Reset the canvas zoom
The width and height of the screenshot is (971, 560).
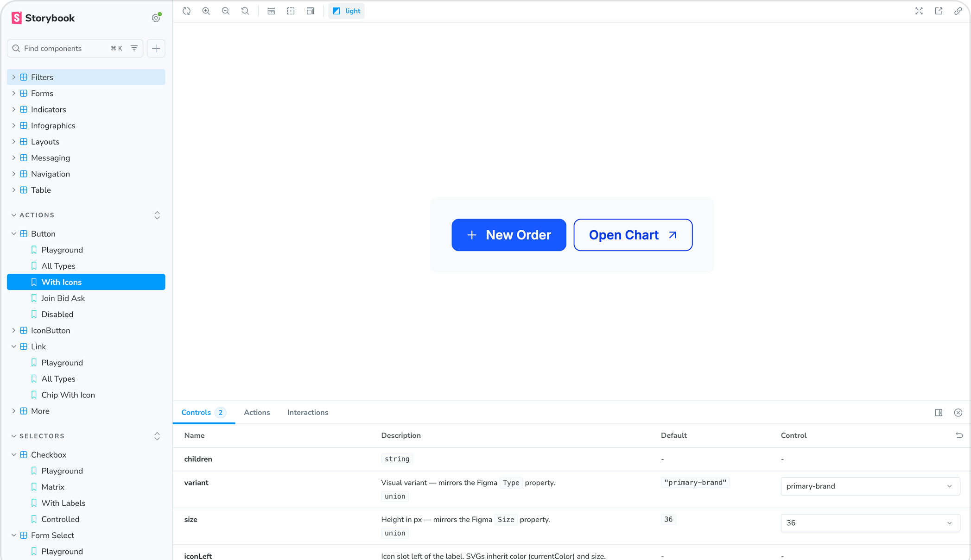[x=245, y=11]
